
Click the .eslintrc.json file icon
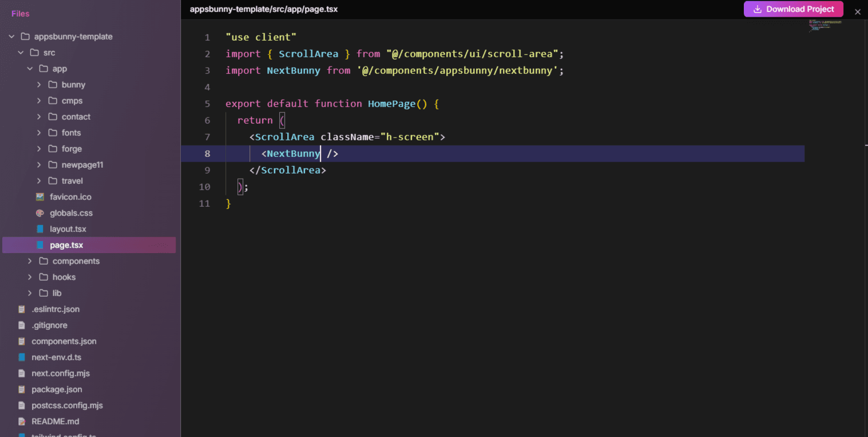coord(22,309)
